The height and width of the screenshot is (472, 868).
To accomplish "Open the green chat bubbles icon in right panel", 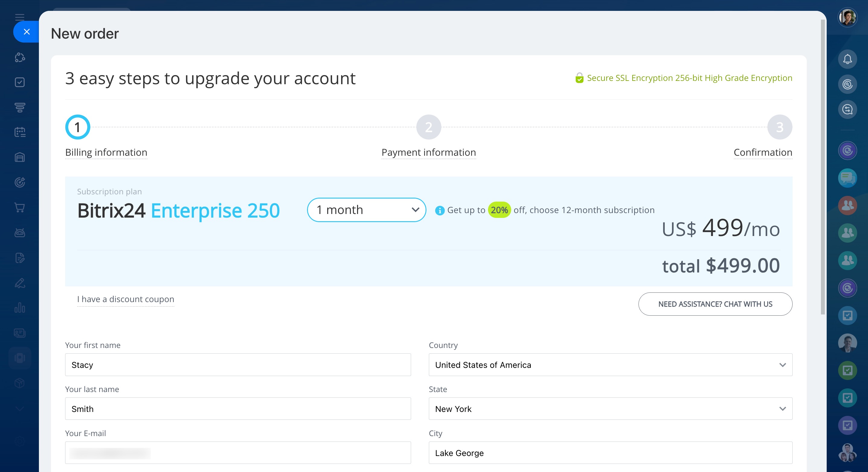I will pos(847,178).
